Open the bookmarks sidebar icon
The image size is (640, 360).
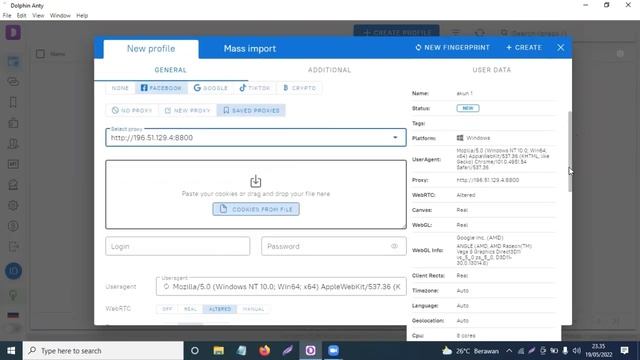tap(13, 102)
